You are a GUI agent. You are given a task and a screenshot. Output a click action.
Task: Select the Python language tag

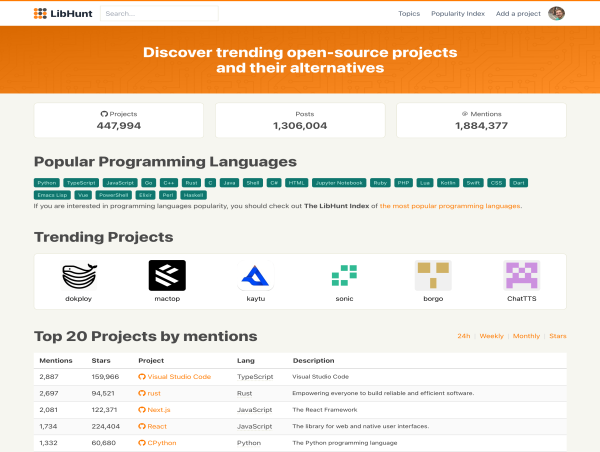pos(47,183)
